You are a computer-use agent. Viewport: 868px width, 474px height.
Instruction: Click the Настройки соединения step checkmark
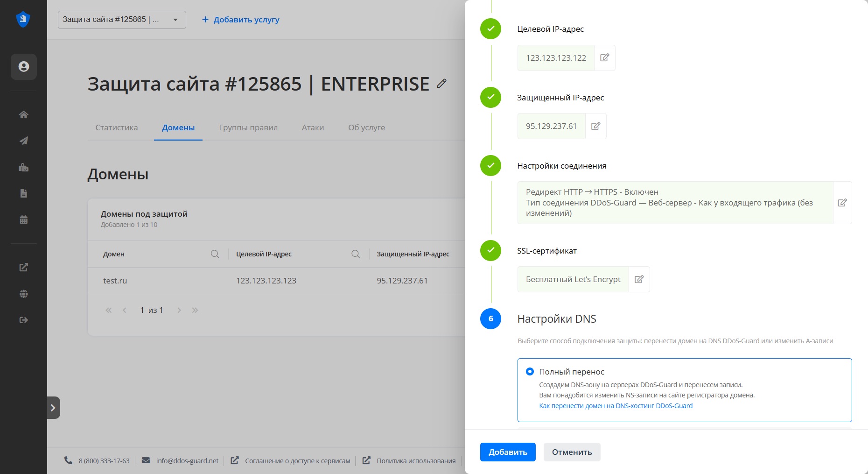tap(490, 165)
